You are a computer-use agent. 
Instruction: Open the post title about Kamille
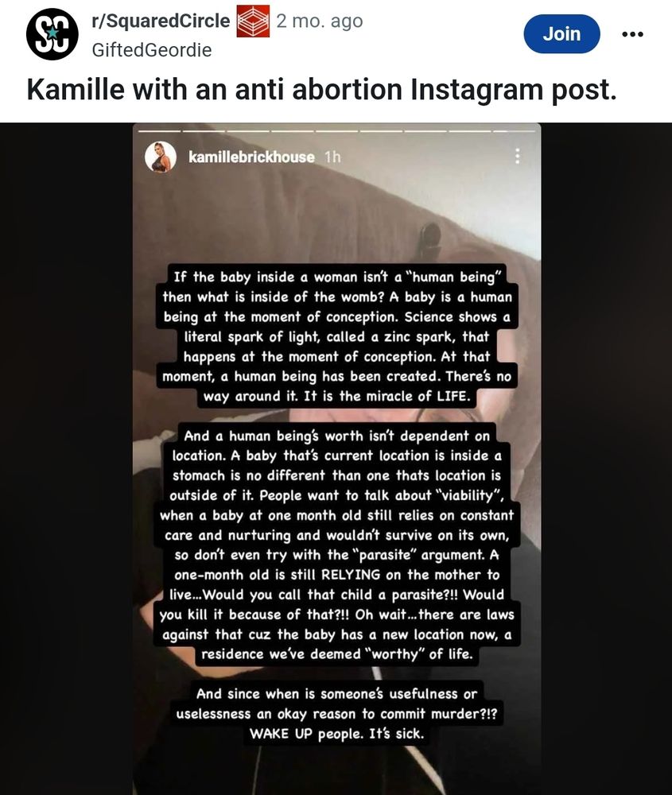tap(321, 89)
